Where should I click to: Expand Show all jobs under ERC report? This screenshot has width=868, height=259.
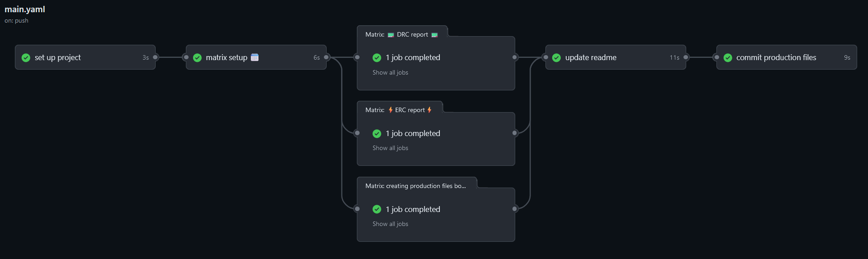click(x=390, y=148)
